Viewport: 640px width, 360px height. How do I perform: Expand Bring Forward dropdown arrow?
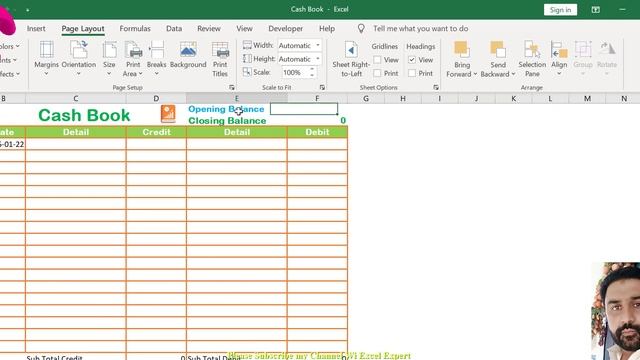click(476, 74)
